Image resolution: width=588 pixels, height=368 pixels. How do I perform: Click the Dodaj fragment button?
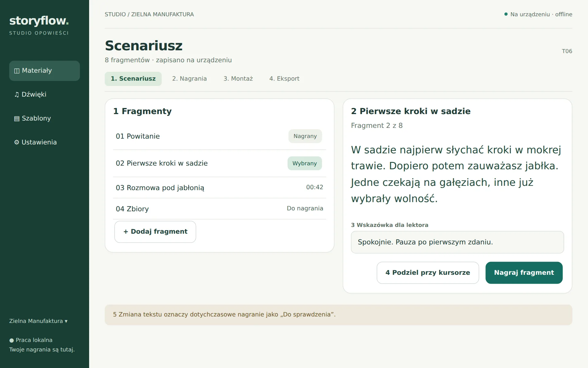click(155, 232)
